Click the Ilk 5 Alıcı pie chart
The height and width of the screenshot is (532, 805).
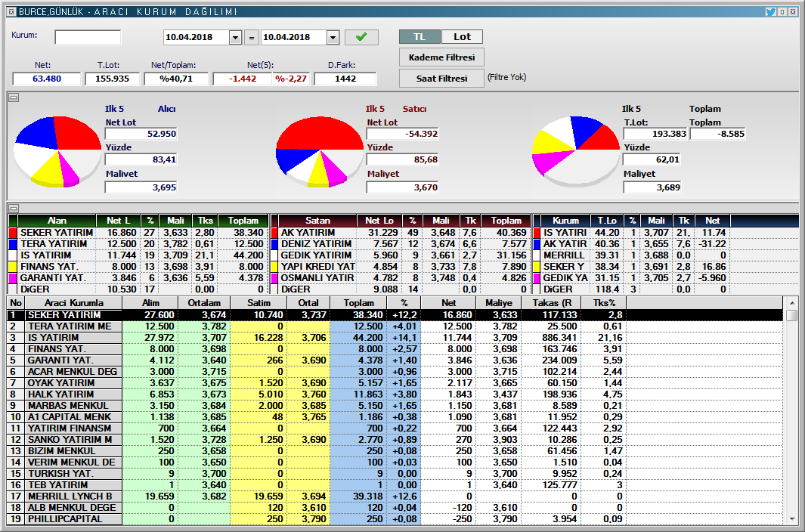[57, 151]
